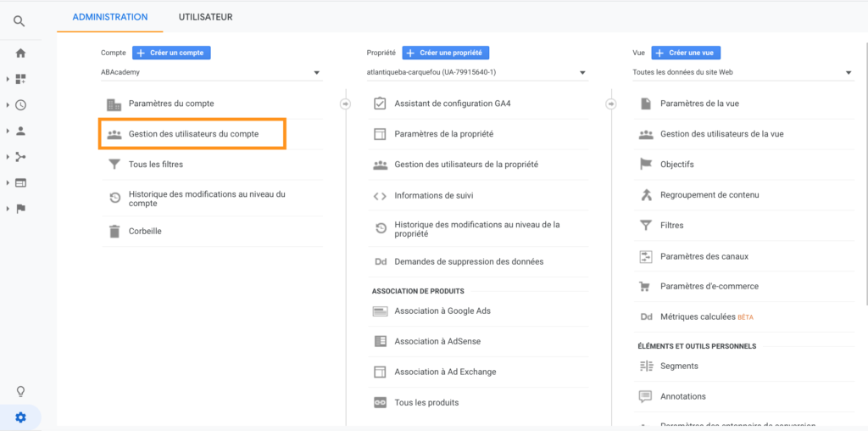Click the building icon beside Paramètres du compte
Image resolution: width=868 pixels, height=431 pixels.
(114, 104)
